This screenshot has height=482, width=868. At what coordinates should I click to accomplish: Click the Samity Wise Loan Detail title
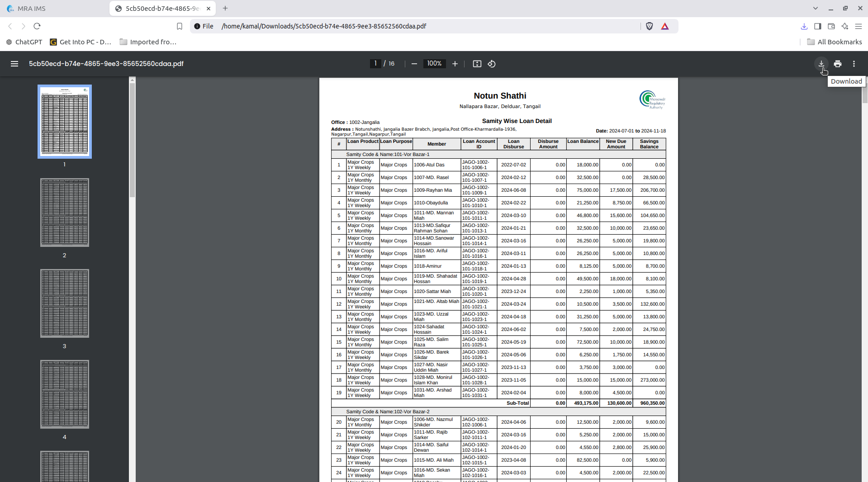pos(517,121)
